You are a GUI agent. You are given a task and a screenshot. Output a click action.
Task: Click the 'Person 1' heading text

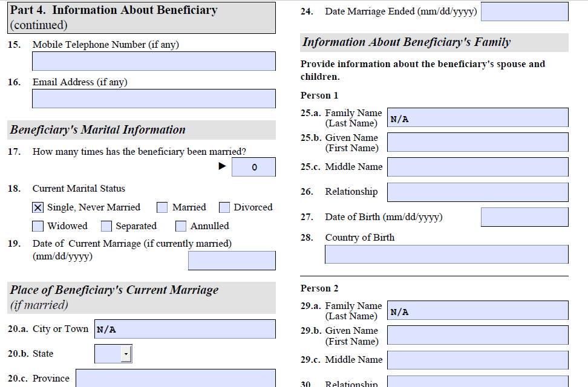pyautogui.click(x=319, y=96)
